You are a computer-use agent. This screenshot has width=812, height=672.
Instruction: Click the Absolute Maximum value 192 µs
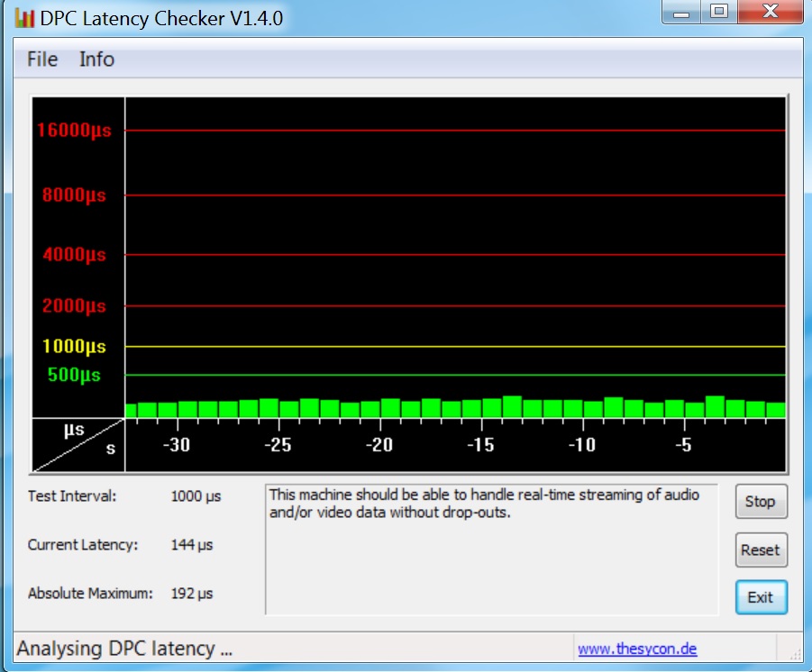[x=191, y=594]
